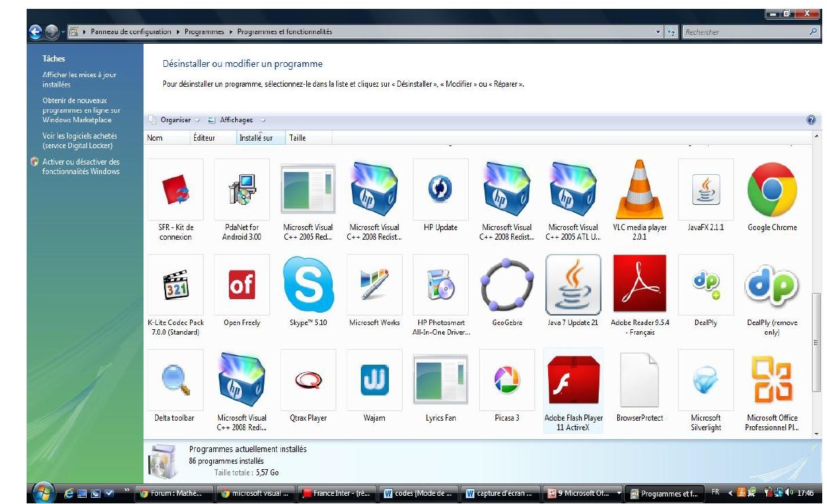Image resolution: width=827 pixels, height=504 pixels.
Task: Sort by the Taille column header
Action: (308, 138)
